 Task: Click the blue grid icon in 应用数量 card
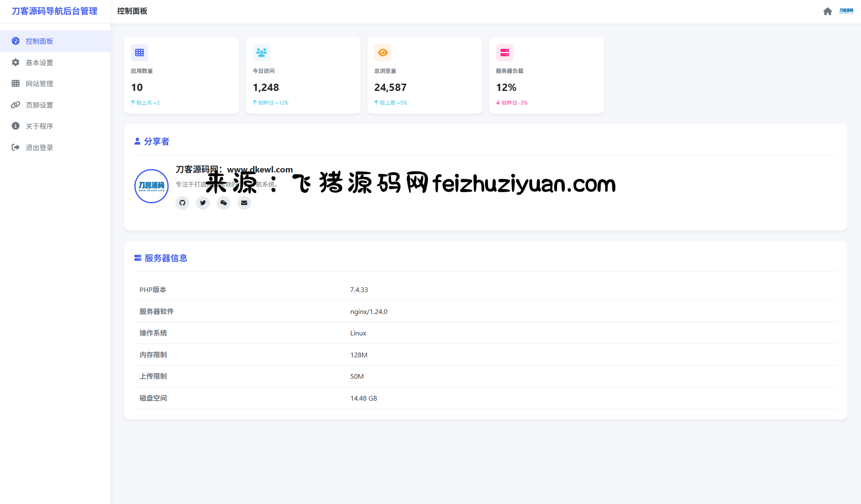pos(139,53)
